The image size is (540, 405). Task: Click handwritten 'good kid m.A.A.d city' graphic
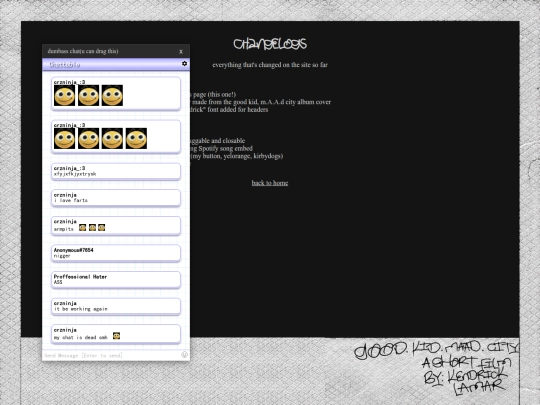(x=437, y=367)
